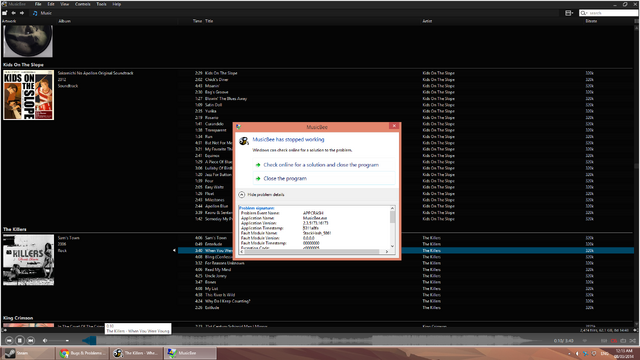Open Steam from the taskbar
640x360 pixels.
pyautogui.click(x=28, y=353)
